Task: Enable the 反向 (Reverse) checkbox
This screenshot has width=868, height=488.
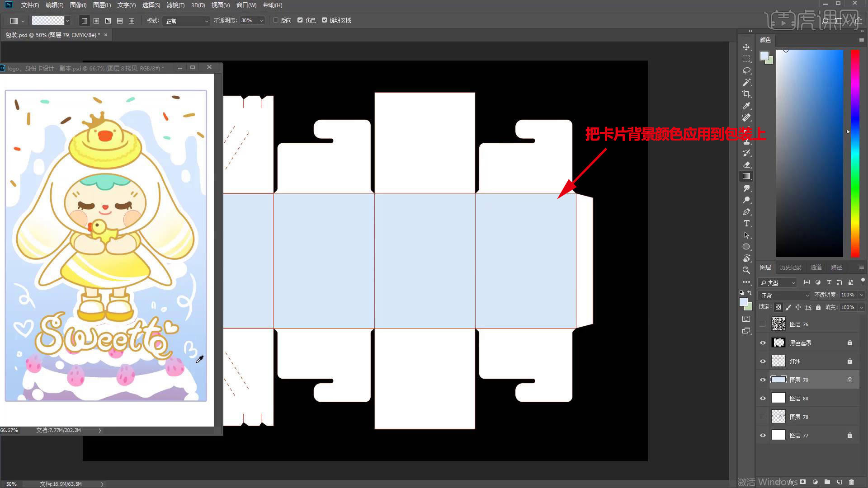Action: point(276,20)
